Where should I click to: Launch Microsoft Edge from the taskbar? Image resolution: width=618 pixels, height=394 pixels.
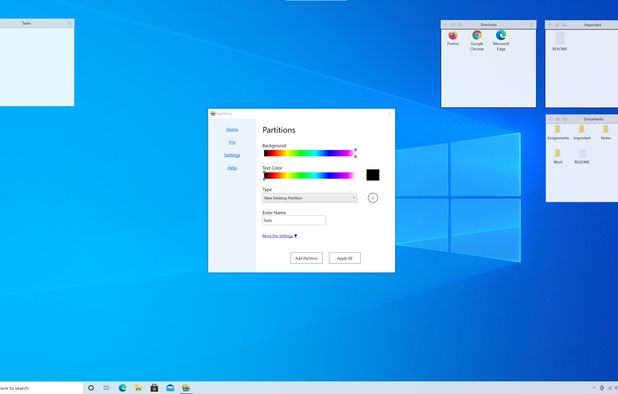coord(123,388)
